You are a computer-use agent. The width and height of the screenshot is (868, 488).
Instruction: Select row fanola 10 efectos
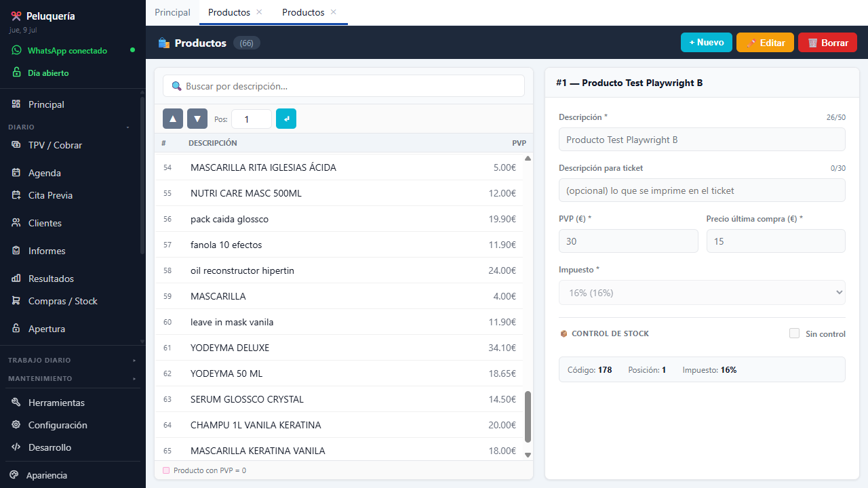pos(339,245)
